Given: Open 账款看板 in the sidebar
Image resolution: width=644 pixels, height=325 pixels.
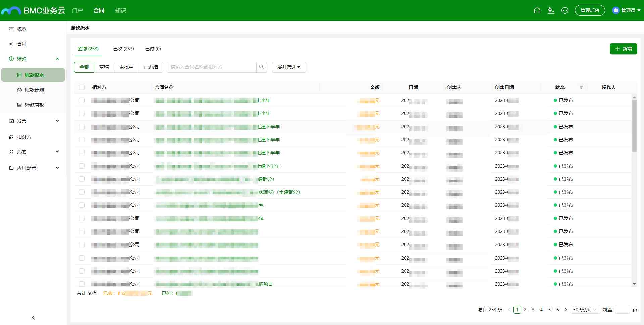Looking at the screenshot, I should 34,105.
